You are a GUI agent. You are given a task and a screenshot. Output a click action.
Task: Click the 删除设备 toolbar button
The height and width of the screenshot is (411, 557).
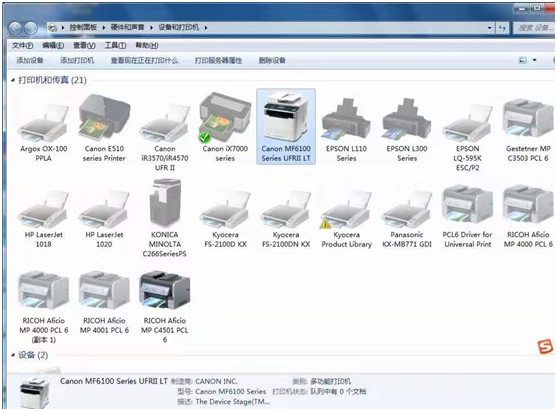click(272, 60)
